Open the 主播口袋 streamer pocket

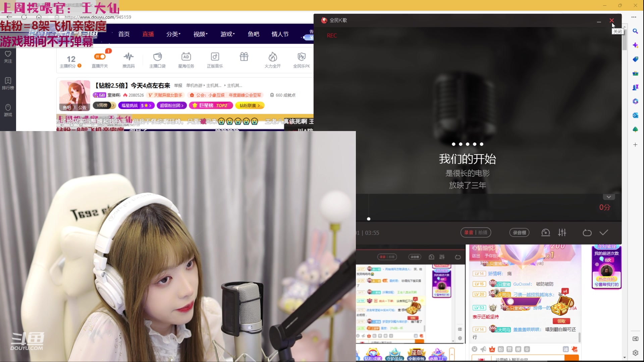click(157, 60)
